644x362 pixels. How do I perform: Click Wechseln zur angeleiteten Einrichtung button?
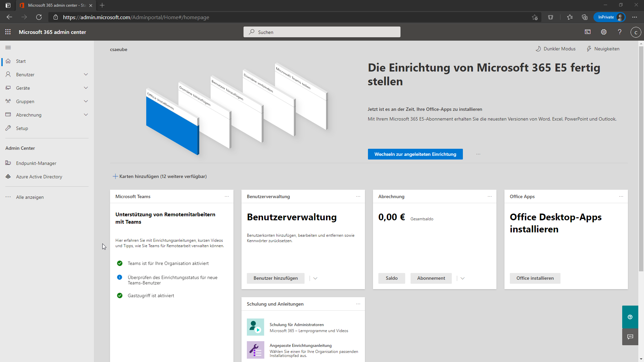[415, 154]
